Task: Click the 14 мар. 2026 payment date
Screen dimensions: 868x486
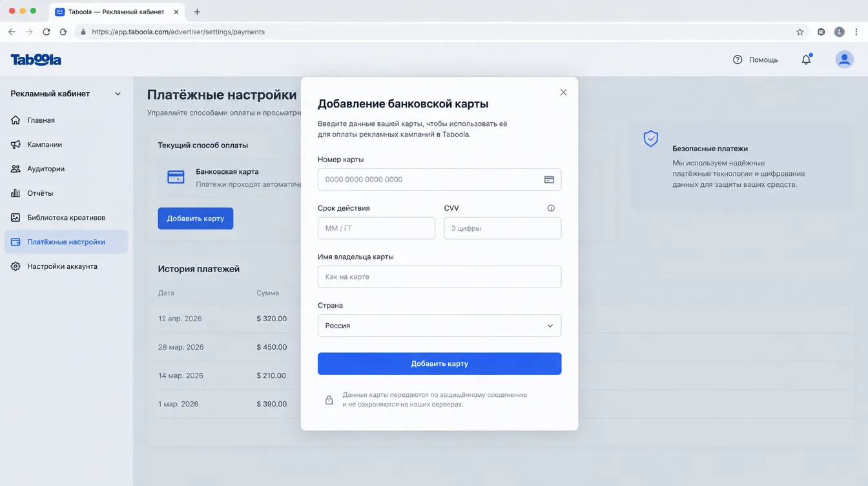Action: click(x=181, y=375)
